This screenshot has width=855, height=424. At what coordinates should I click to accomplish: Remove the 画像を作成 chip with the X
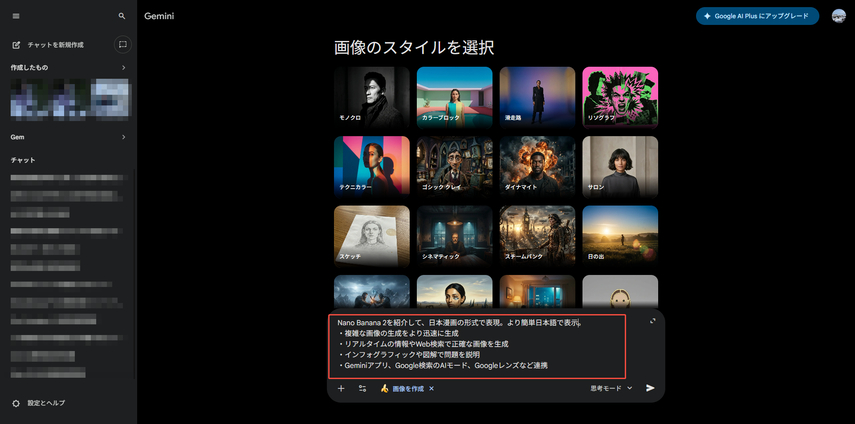432,388
